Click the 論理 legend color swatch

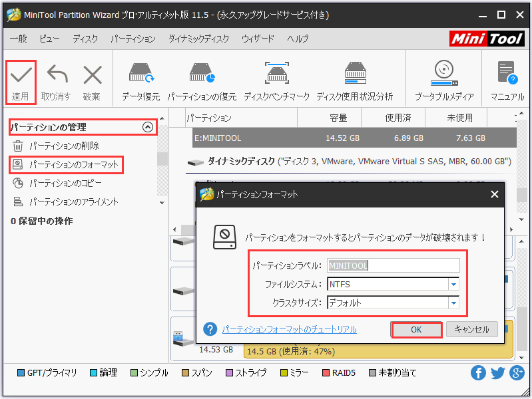tap(93, 373)
